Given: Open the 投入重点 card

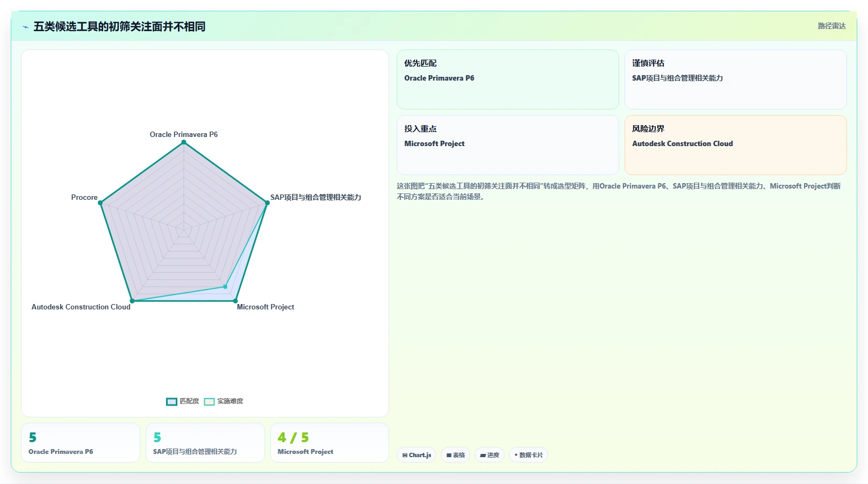Looking at the screenshot, I should point(507,145).
